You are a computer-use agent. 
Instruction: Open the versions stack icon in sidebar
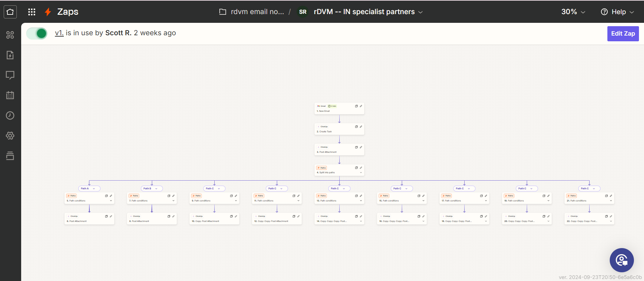pyautogui.click(x=10, y=156)
